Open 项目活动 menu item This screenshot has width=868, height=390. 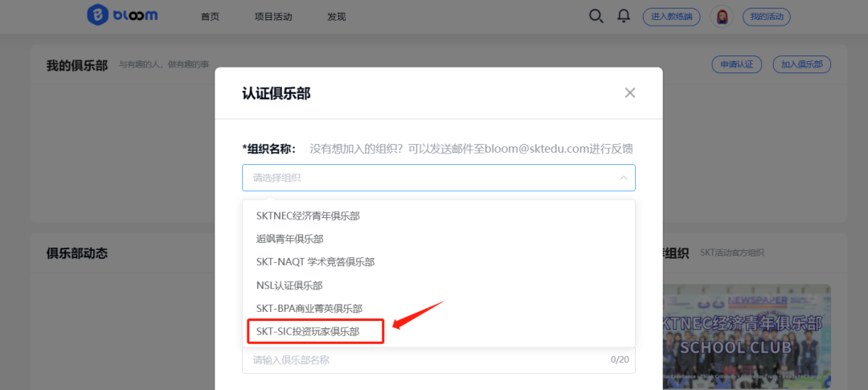click(273, 17)
